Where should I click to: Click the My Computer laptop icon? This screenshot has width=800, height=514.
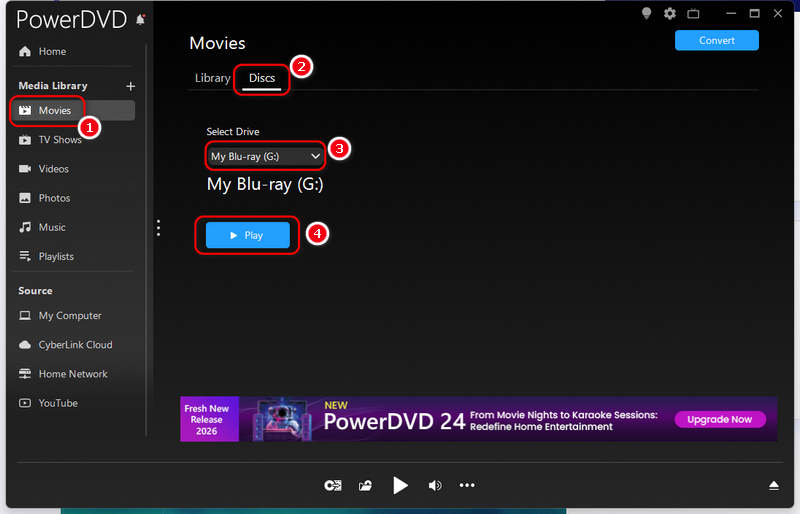[24, 315]
